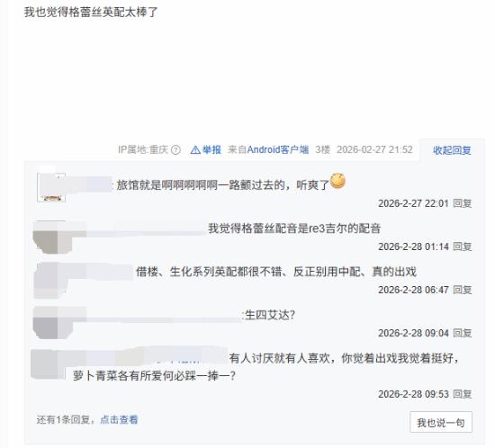Click the warning triangle report icon
Viewport: 495px width, 448px height.
pyautogui.click(x=195, y=150)
